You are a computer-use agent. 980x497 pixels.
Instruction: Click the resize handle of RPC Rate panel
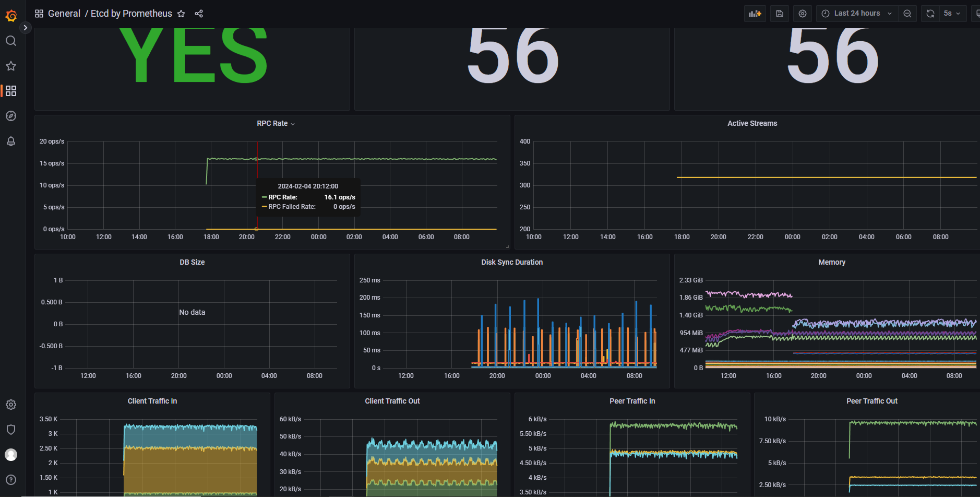tap(507, 246)
